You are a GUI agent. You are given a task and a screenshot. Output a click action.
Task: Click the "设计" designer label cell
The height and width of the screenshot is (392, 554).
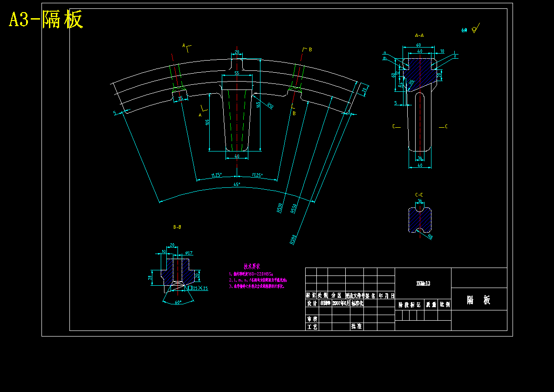coord(312,303)
